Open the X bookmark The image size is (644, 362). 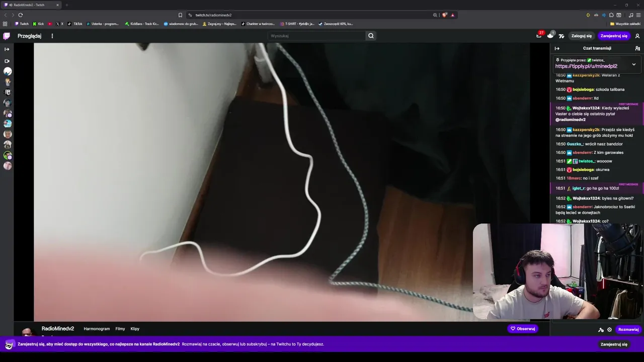coord(60,24)
